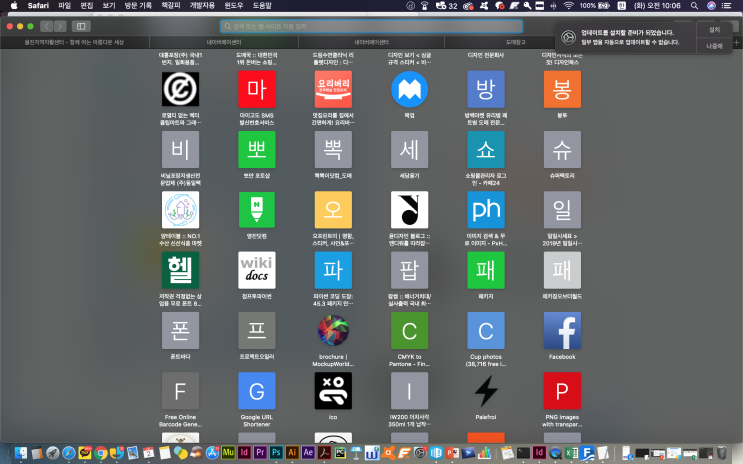Open the squid logo favorite icon
The height and width of the screenshot is (464, 743).
click(180, 209)
